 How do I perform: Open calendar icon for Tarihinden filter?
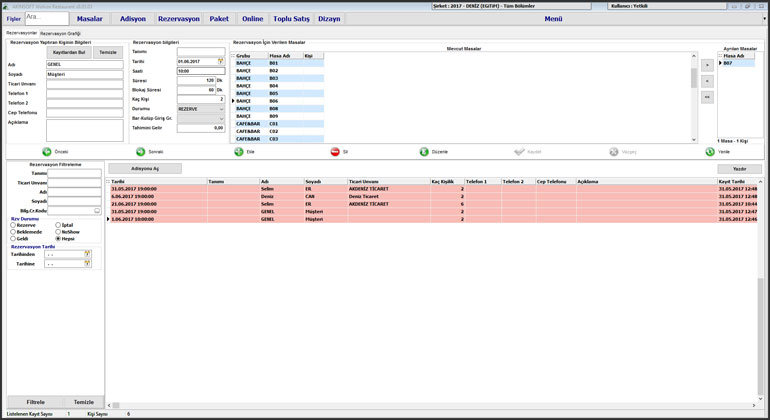(87, 254)
